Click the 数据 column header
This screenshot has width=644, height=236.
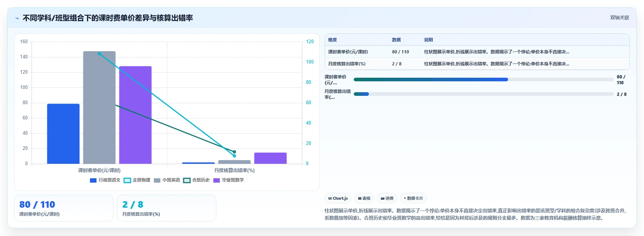pos(396,40)
